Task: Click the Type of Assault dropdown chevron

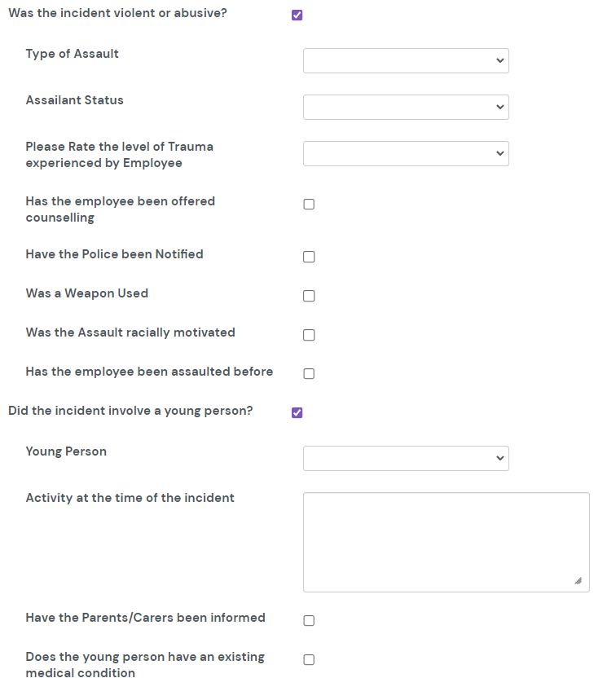Action: point(499,61)
